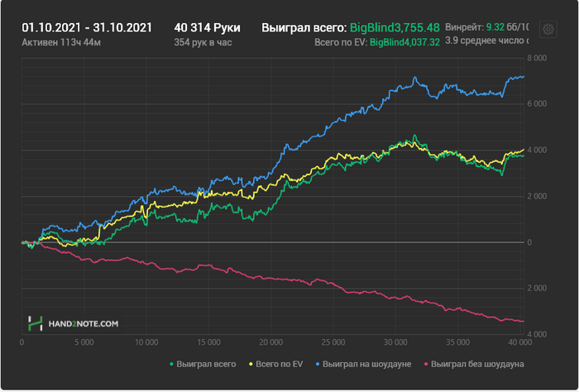Image resolution: width=579 pixels, height=392 pixels.
Task: Click the green dot beside 'Выиграл всего'
Action: [171, 365]
